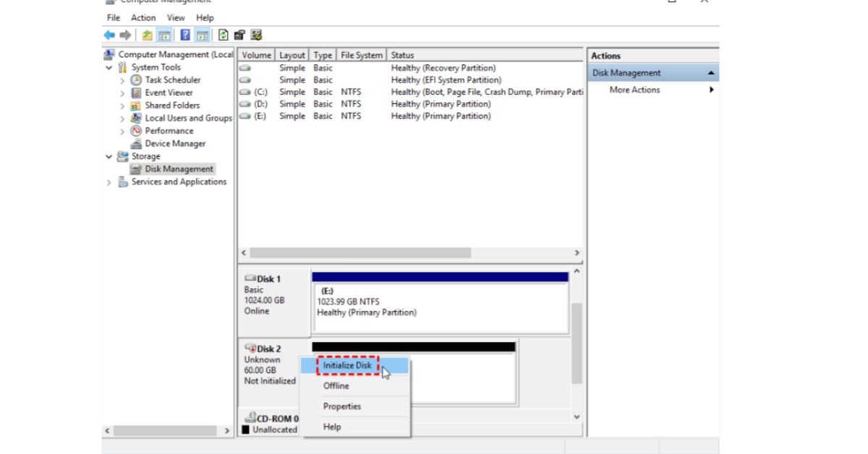Open the More Actions submenu arrow
868x454 pixels.
pyautogui.click(x=712, y=90)
